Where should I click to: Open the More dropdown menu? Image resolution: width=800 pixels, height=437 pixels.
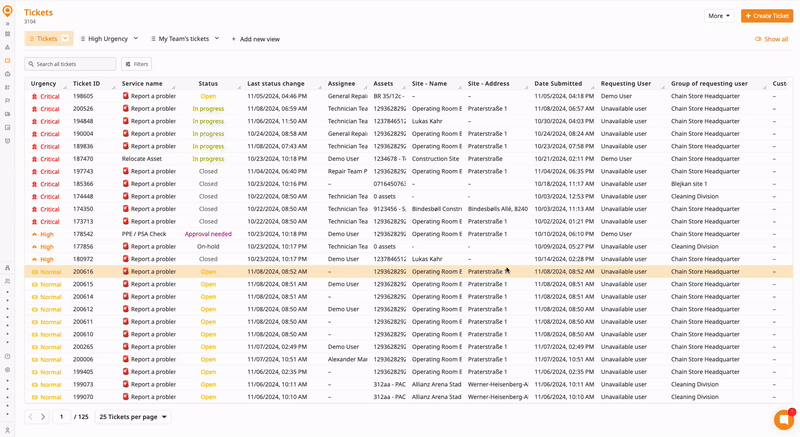719,16
